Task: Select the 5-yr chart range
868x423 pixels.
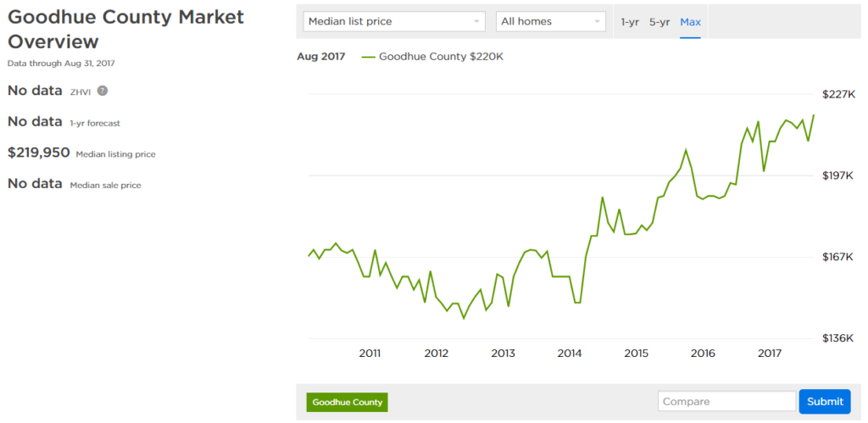Action: click(659, 22)
